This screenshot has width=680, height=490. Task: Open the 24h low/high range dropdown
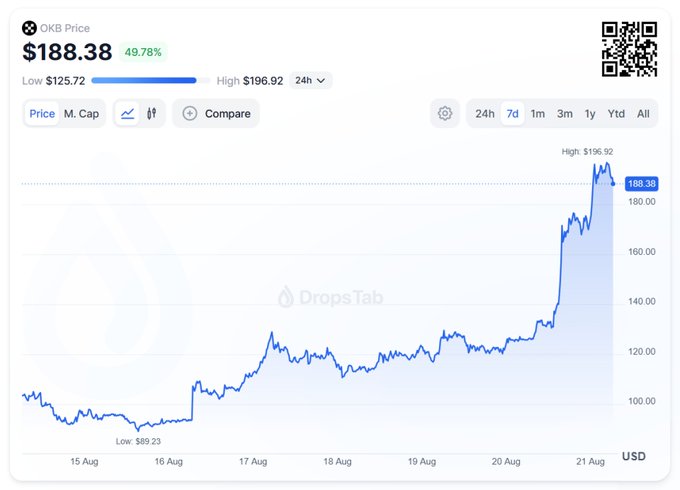310,80
